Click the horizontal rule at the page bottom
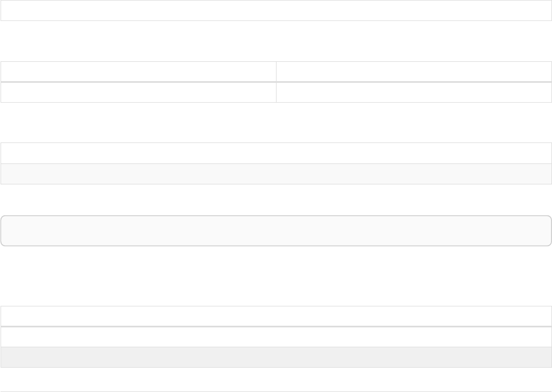 [276, 391]
